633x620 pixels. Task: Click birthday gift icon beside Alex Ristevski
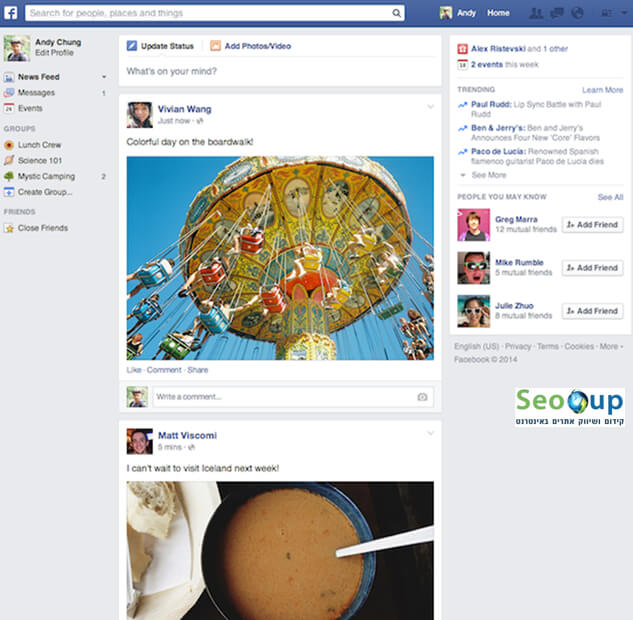[x=462, y=49]
